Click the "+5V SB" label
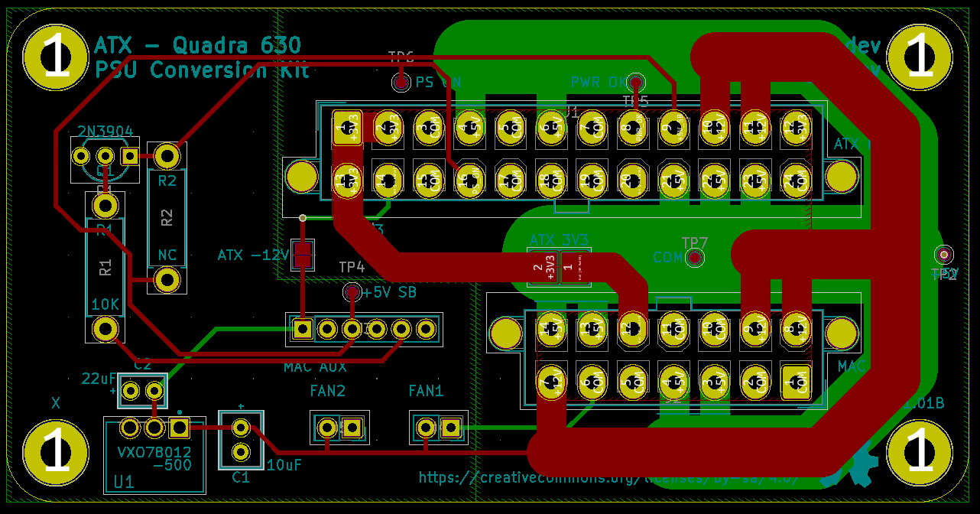The height and width of the screenshot is (514, 980). (x=390, y=292)
